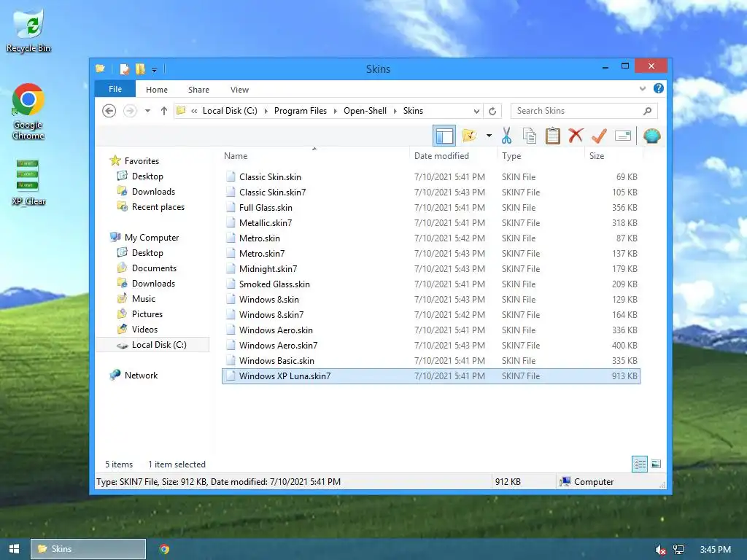This screenshot has width=747, height=560.
Task: Sort by the Name column header
Action: coord(314,156)
